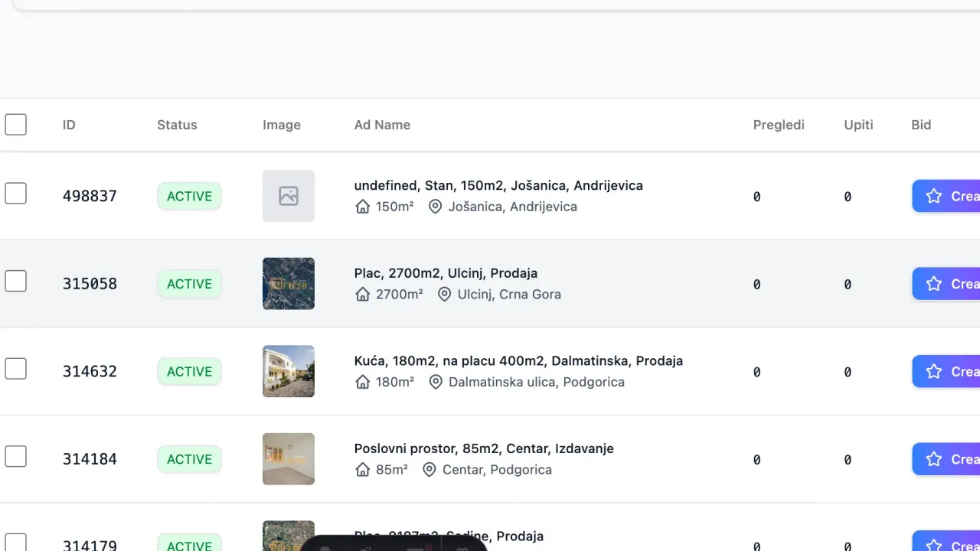Open ad Kuća, 180m2, na placu 400m2, Dalmatinska
Image resolution: width=980 pixels, height=551 pixels.
(518, 360)
